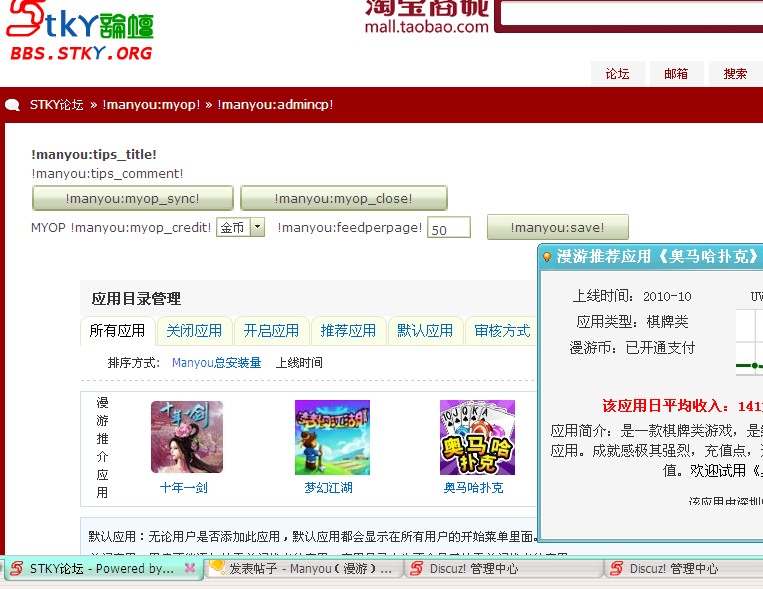Go to STKY论坛 breadcrumb link
This screenshot has width=763, height=589.
(x=56, y=105)
